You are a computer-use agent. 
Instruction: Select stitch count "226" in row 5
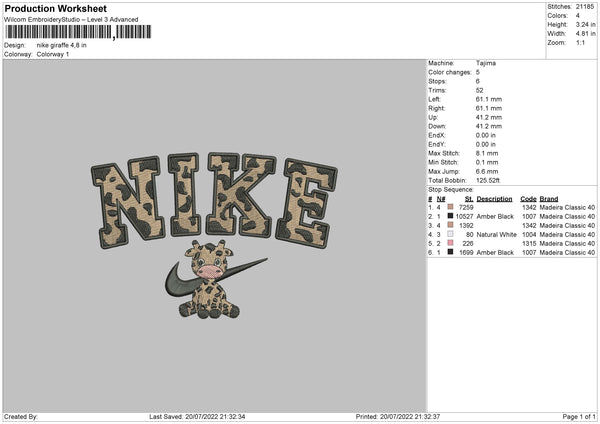click(x=468, y=243)
